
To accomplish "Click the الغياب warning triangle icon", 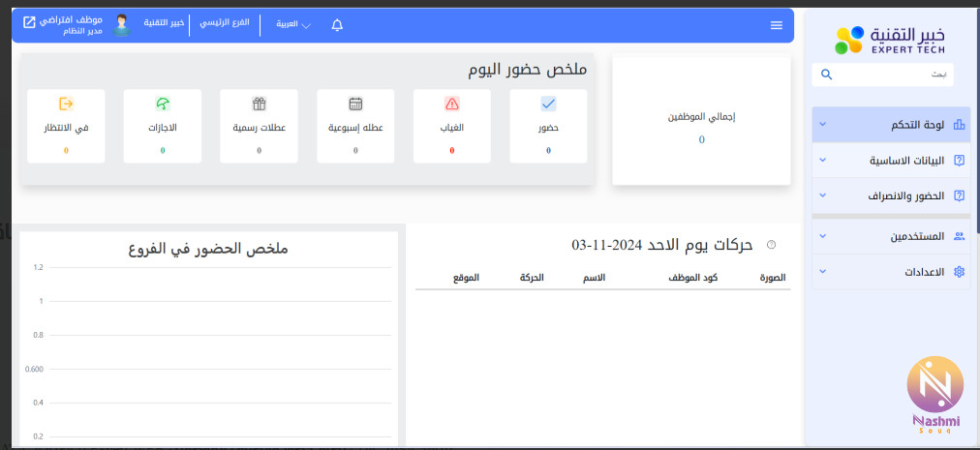I will coord(452,105).
